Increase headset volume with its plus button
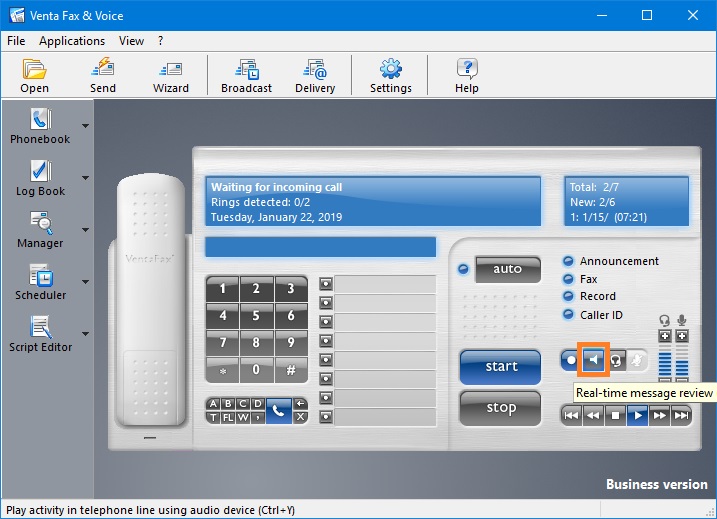 tap(665, 336)
